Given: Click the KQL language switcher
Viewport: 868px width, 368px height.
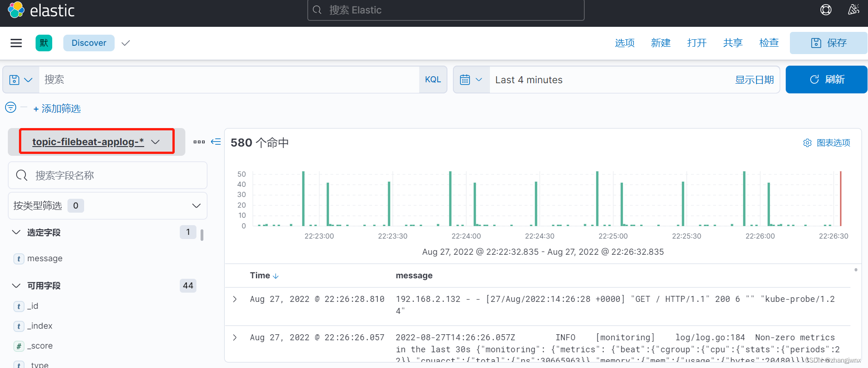Looking at the screenshot, I should coord(433,80).
